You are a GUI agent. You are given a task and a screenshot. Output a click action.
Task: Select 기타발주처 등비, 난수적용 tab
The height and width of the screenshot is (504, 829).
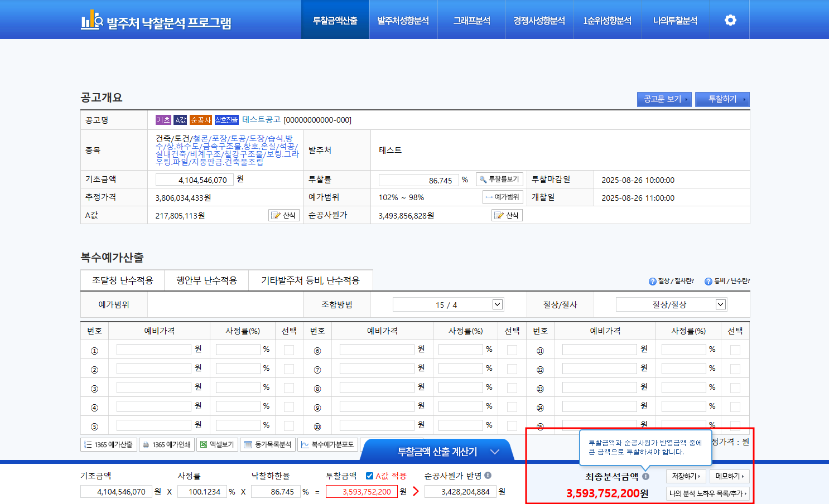click(311, 280)
